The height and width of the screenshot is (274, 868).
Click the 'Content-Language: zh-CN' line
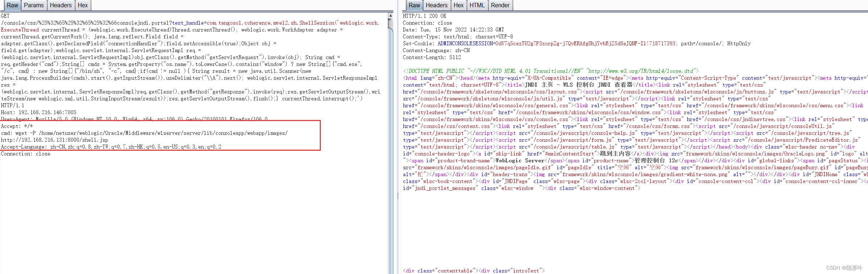point(436,50)
